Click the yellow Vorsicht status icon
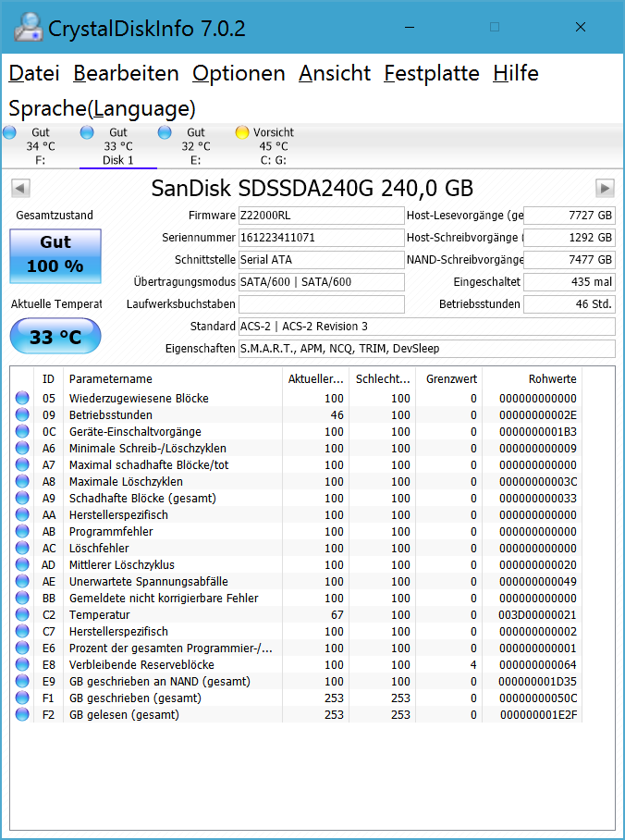625x840 pixels. (242, 132)
